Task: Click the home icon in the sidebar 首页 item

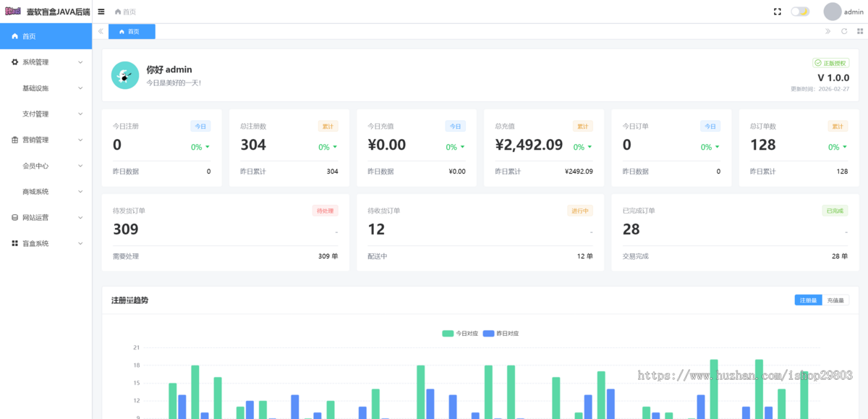Action: 15,36
